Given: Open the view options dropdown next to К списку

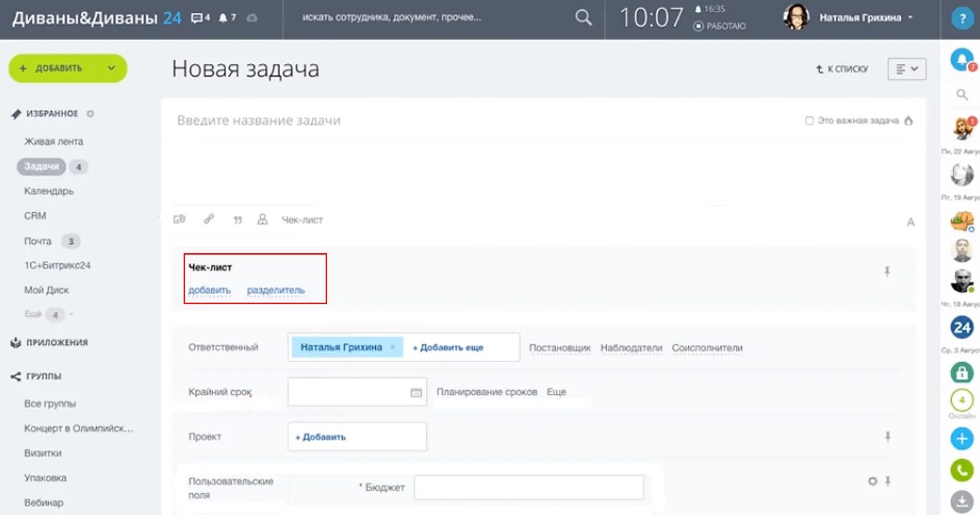Looking at the screenshot, I should [906, 68].
